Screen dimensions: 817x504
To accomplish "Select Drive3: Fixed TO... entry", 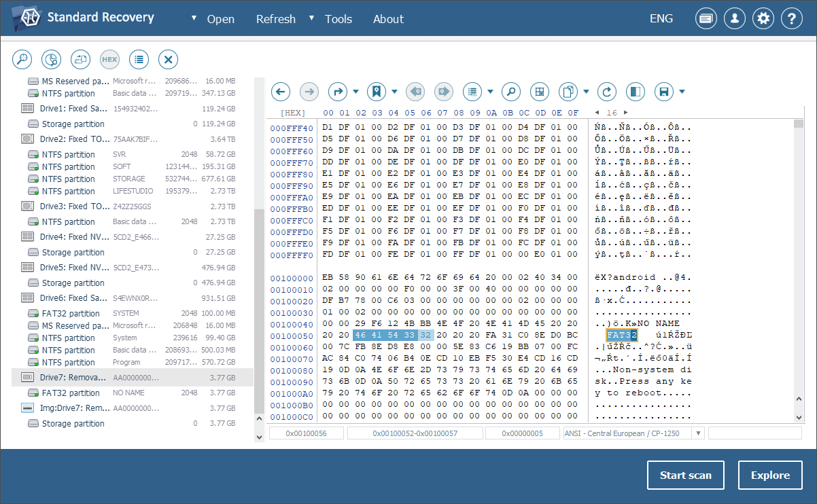I will 132,206.
